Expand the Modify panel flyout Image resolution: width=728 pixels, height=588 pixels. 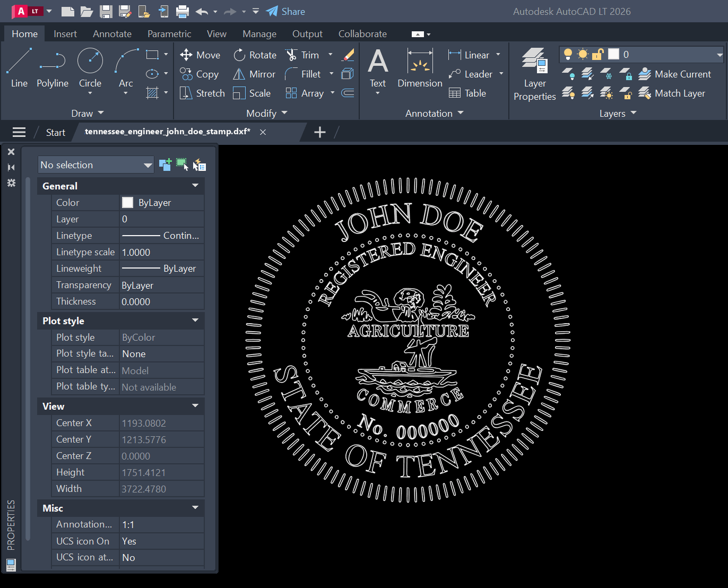click(x=267, y=113)
